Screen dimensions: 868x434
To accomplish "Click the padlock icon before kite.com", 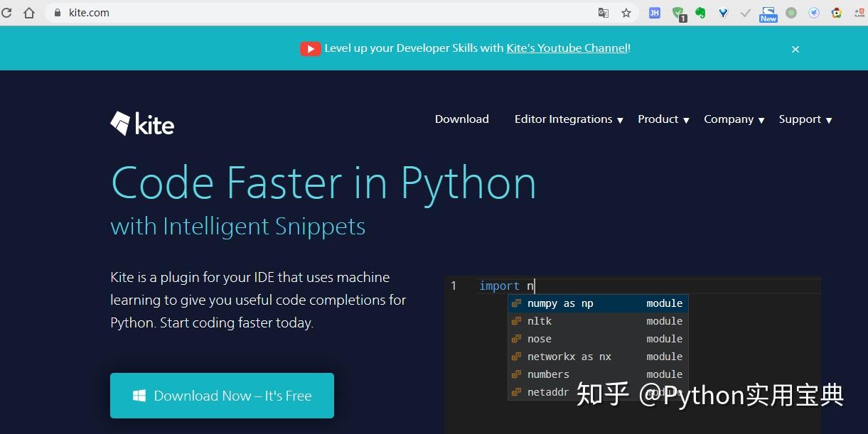I will pos(56,12).
